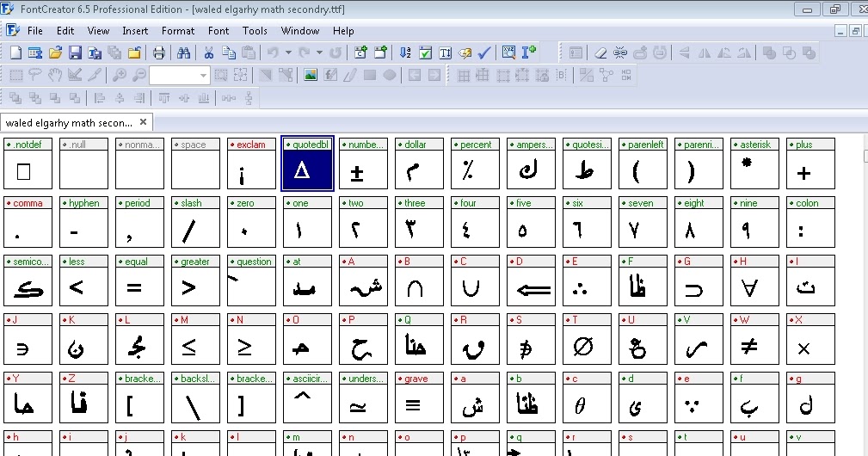
Task: Select the exclam glyph cell
Action: pos(251,163)
